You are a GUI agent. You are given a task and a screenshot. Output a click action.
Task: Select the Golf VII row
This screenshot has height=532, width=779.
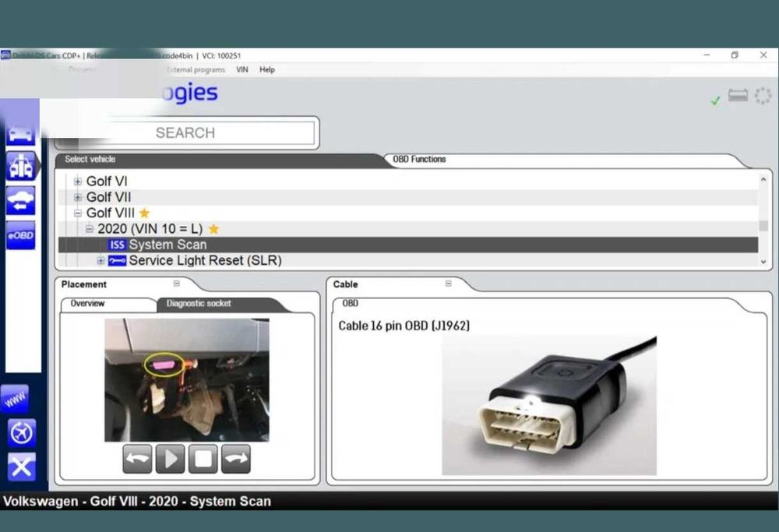point(408,197)
